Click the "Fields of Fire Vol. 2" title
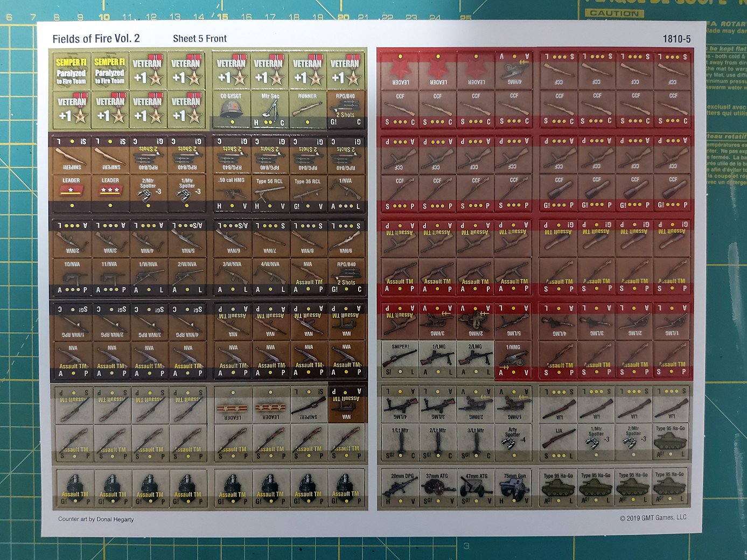The width and height of the screenshot is (747, 560). 96,39
